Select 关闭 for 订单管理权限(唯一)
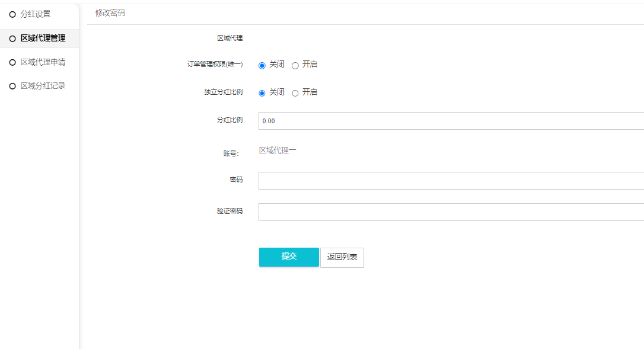This screenshot has height=349, width=644. [262, 65]
